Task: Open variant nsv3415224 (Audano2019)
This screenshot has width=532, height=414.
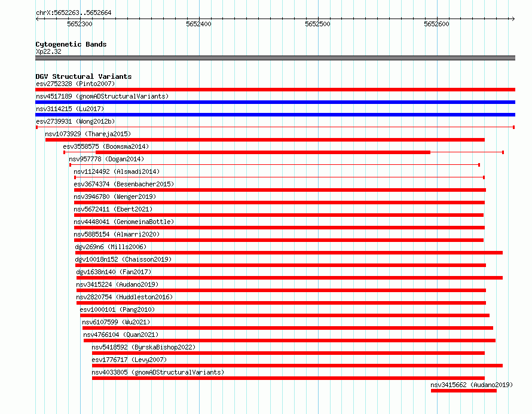Action: (x=117, y=284)
